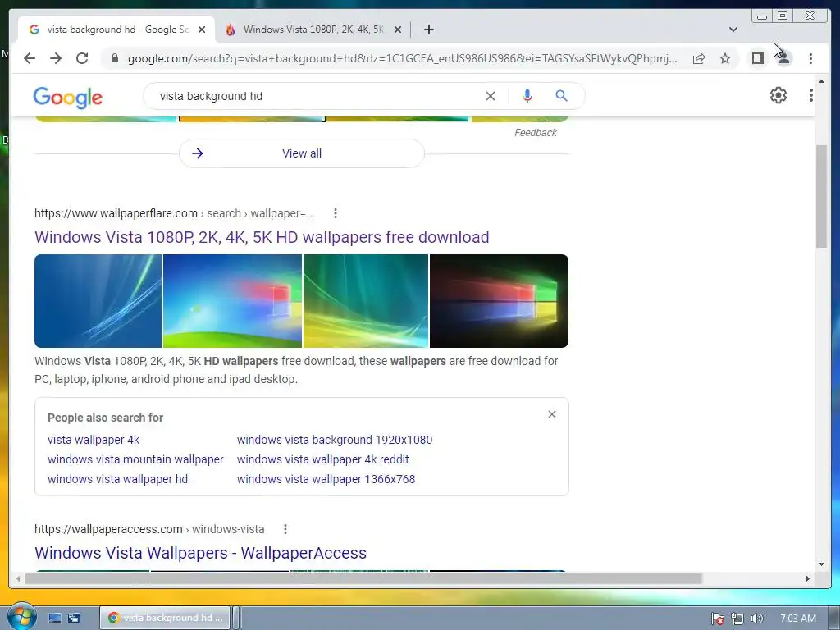Dismiss People also search for box
This screenshot has width=840, height=630.
(552, 414)
